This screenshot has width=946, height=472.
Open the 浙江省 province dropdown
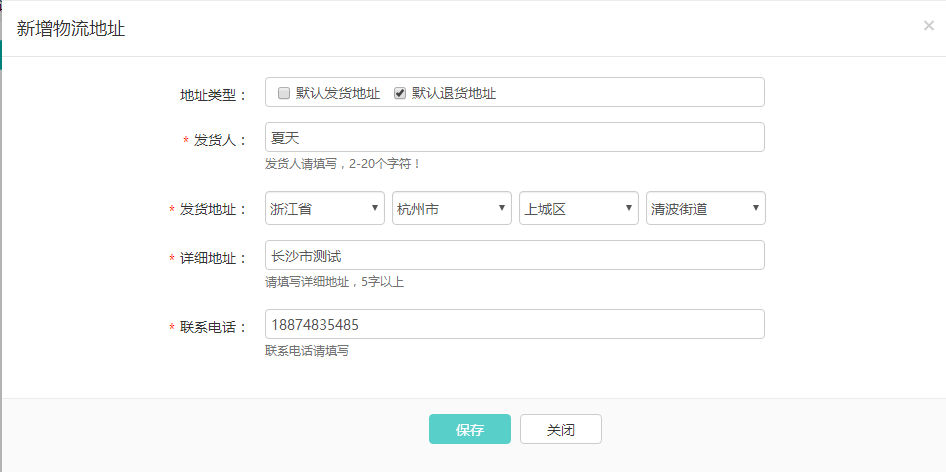point(325,208)
